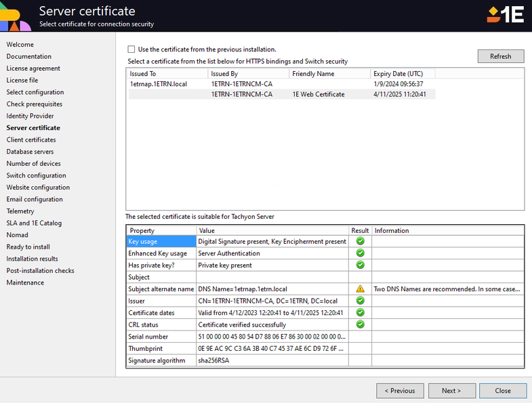Viewport: 532px width, 403px height.
Task: Click the green check icon for Key usage
Action: (x=360, y=241)
